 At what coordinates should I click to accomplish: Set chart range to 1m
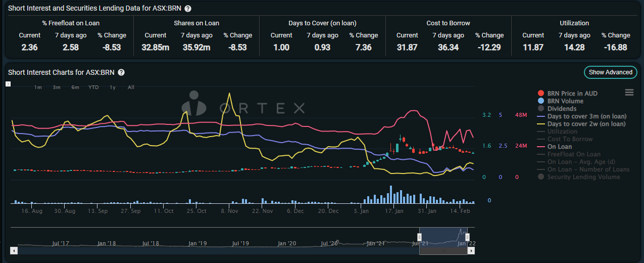[x=38, y=87]
